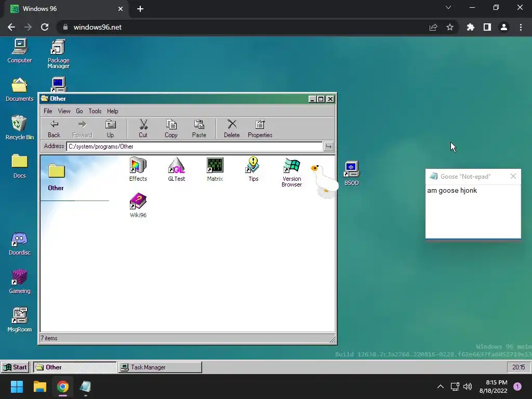Click the address path field
Viewport: 532px width, 399px height.
(194, 147)
